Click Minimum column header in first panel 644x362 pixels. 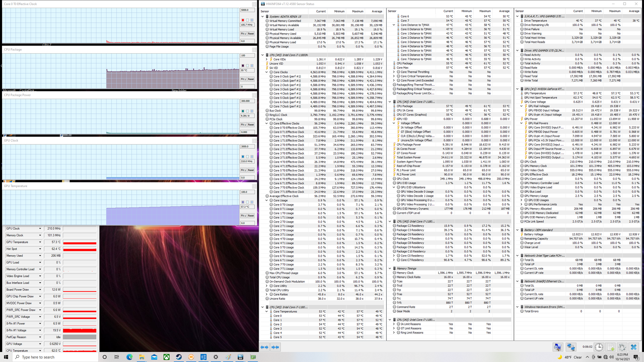tap(339, 11)
